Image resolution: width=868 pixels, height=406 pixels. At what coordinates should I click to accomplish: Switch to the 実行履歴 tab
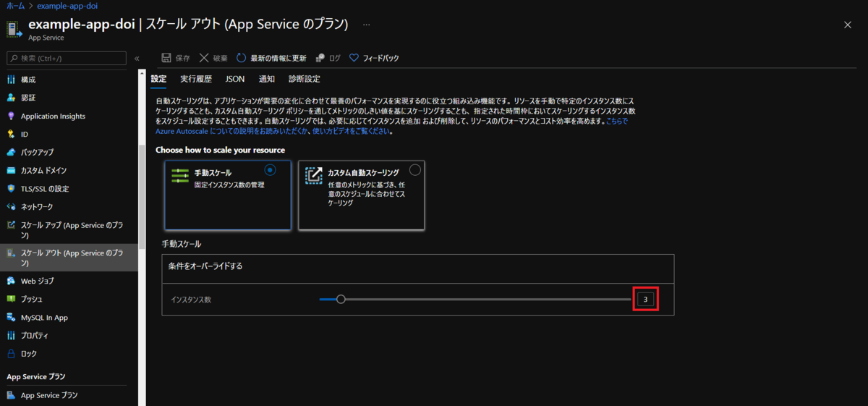pyautogui.click(x=196, y=79)
